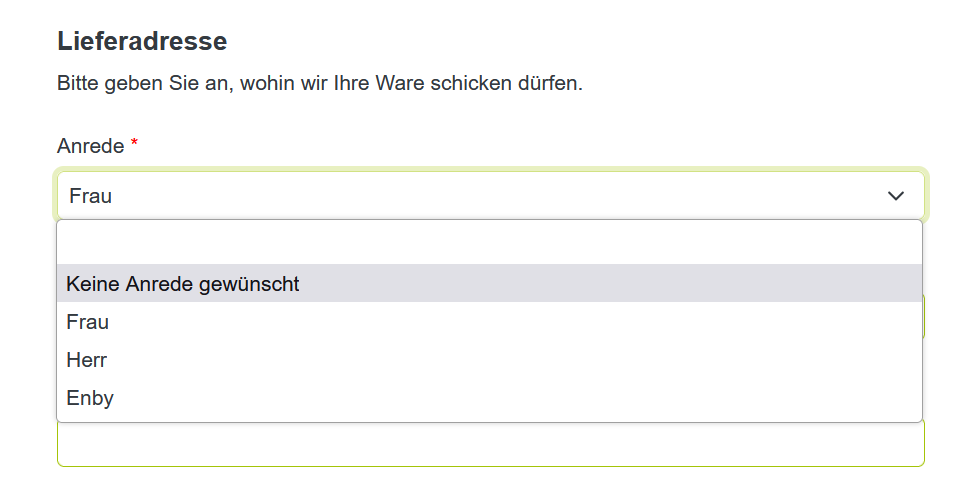Select "Frau" in the open dropdown list

[88, 322]
